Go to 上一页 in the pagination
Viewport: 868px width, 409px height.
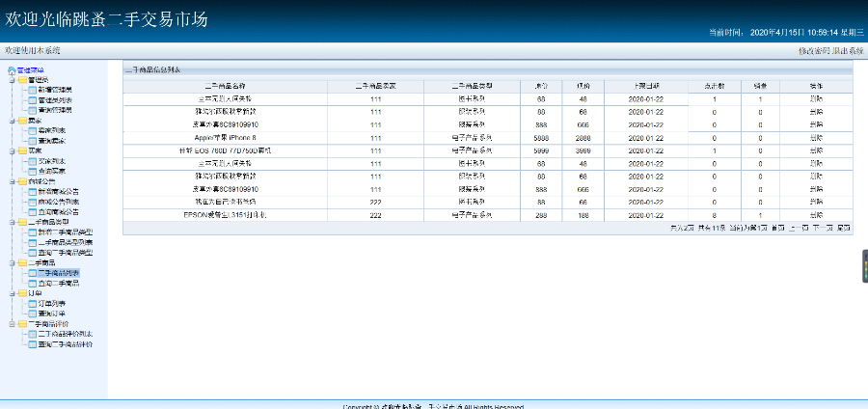click(799, 228)
